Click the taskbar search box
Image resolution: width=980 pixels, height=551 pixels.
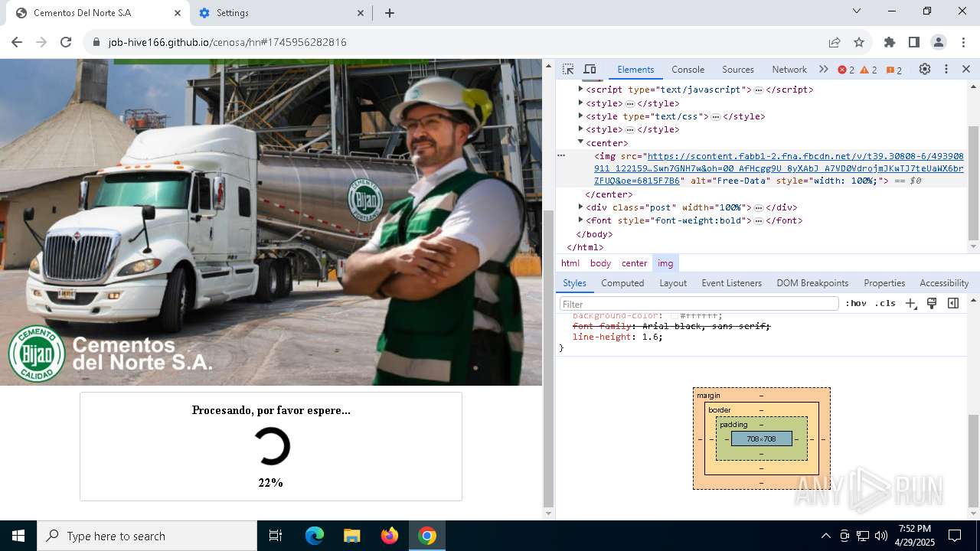(147, 536)
